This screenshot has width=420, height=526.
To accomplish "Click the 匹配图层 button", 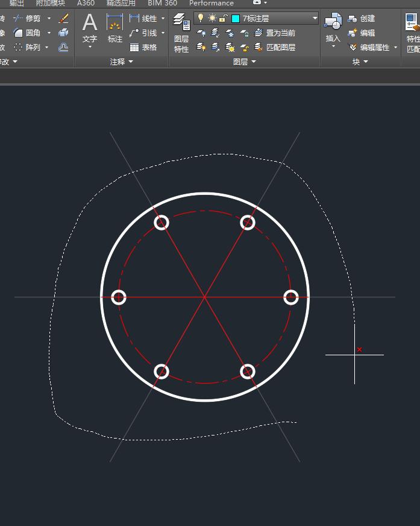I will pos(275,47).
